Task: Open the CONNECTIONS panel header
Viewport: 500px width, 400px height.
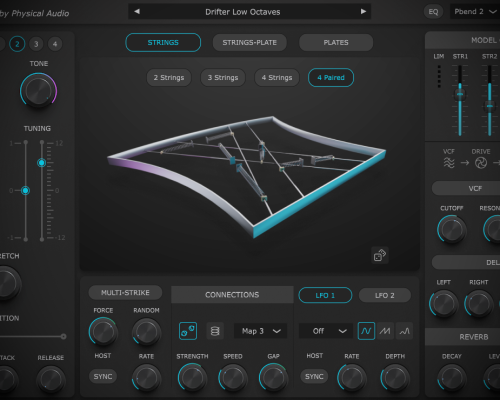Action: (232, 295)
